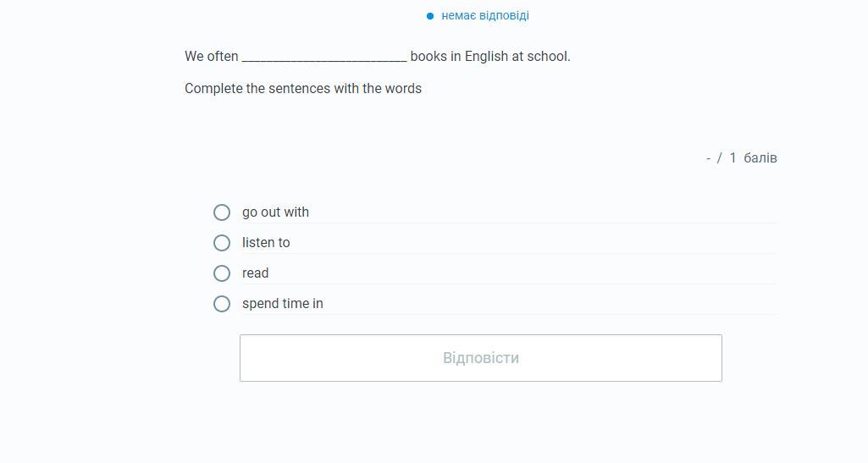Click the number 1 in the score
Screen dimensions: 868x463
(733, 158)
